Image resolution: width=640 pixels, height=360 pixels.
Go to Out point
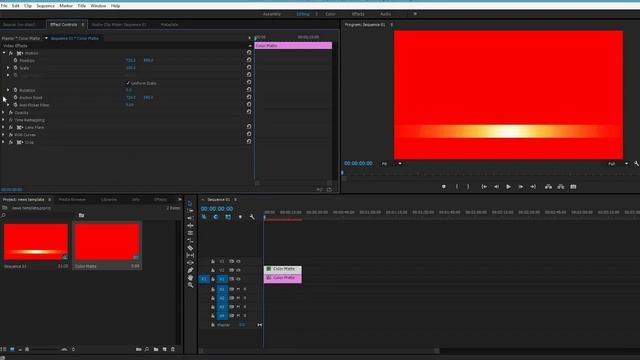(x=533, y=187)
